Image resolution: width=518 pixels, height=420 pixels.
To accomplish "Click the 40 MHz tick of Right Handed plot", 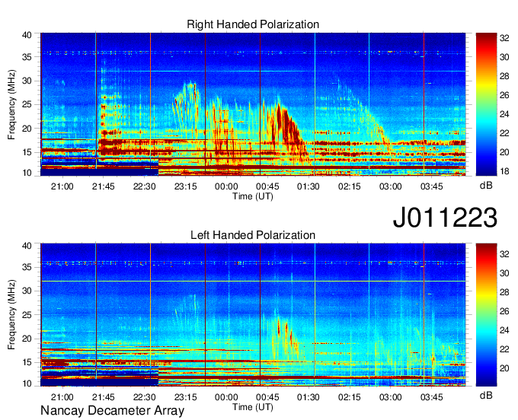I will coord(27,35).
